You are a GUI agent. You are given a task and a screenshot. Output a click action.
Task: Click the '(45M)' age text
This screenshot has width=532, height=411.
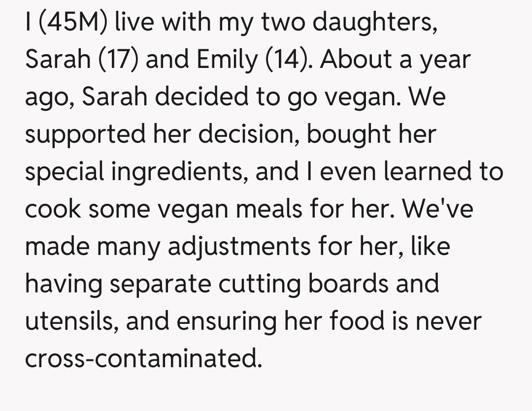click(x=72, y=23)
